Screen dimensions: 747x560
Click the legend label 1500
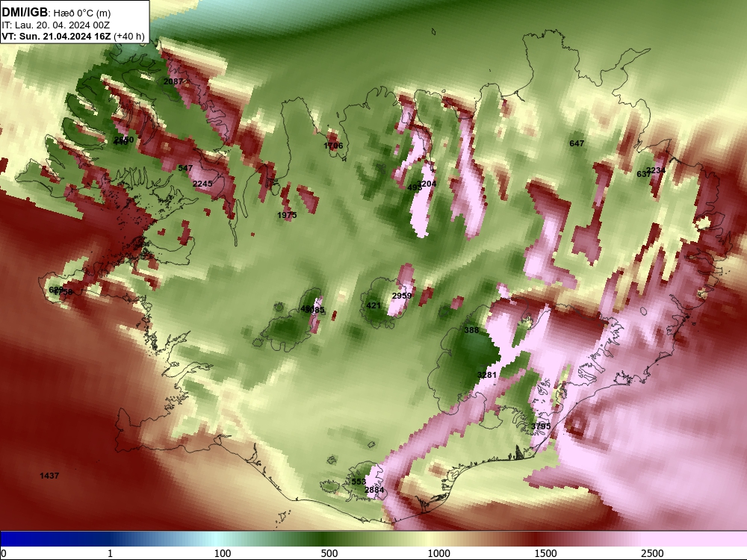click(545, 553)
